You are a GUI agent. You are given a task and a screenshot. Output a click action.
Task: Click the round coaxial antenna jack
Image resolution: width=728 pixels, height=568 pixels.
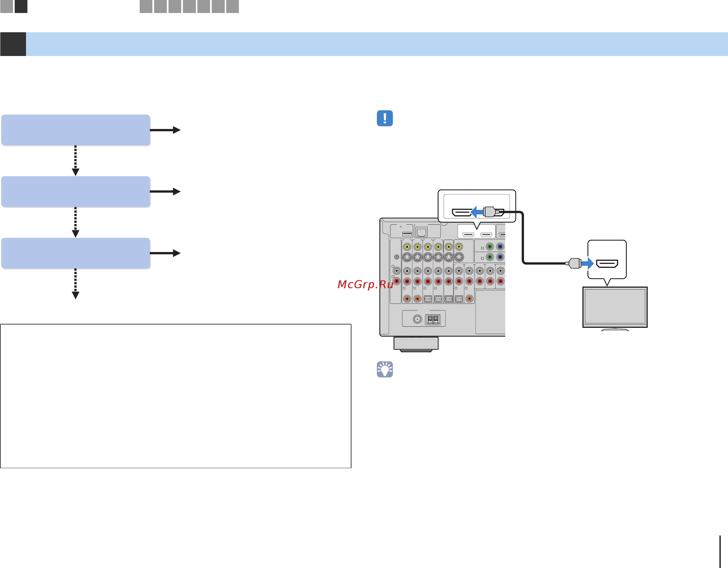417,319
